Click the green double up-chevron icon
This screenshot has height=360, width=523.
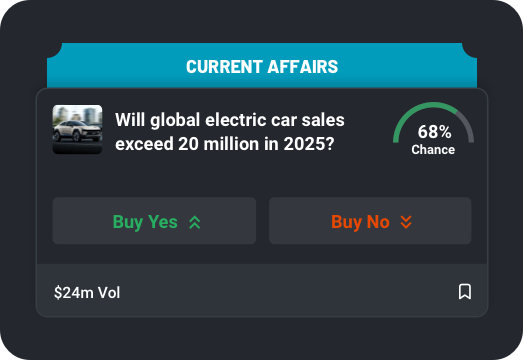coord(195,222)
